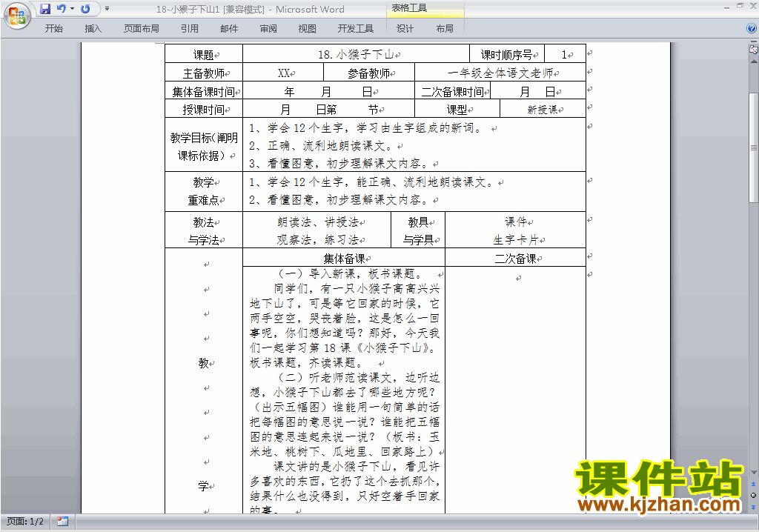Screen dimensions: 759x532
Task: Go to next page double-arrow
Action: (x=753, y=507)
